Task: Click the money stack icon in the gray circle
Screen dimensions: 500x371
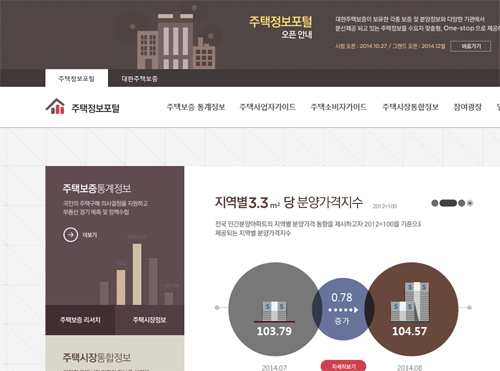Action: point(275,311)
